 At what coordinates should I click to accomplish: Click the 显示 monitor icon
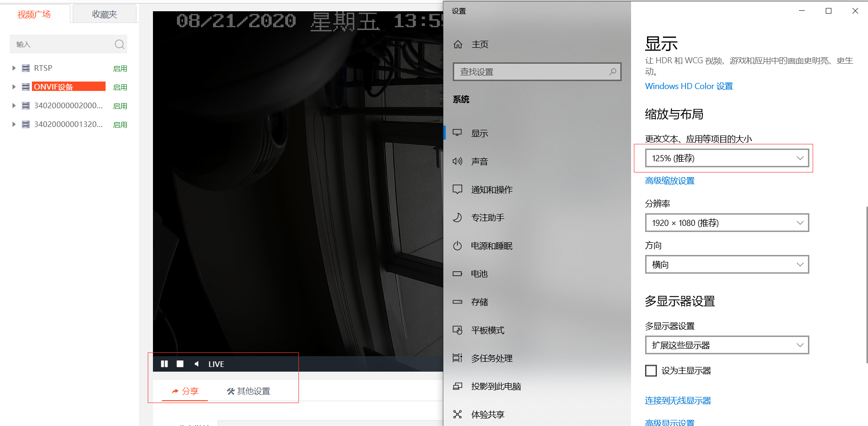457,133
